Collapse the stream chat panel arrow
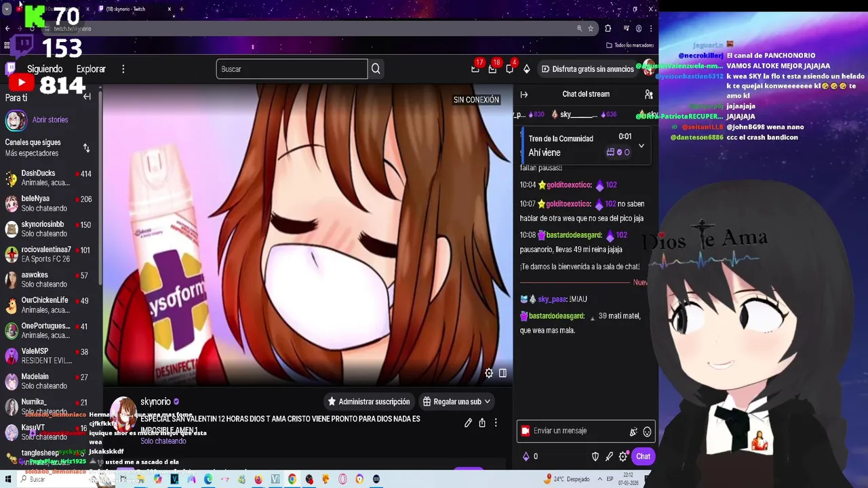The height and width of the screenshot is (488, 868). (x=524, y=94)
